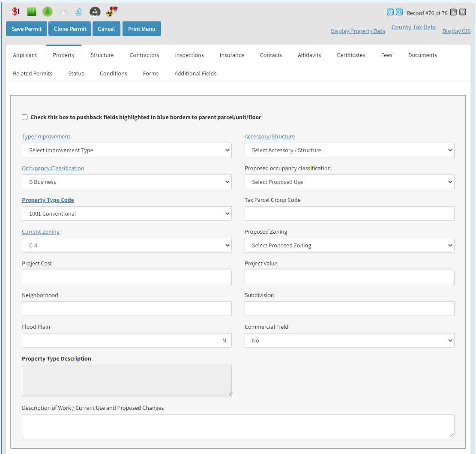Click the Save Permit button

point(27,29)
